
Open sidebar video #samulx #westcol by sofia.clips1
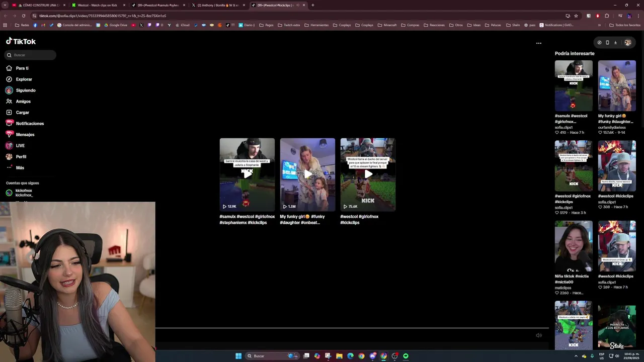tap(574, 86)
